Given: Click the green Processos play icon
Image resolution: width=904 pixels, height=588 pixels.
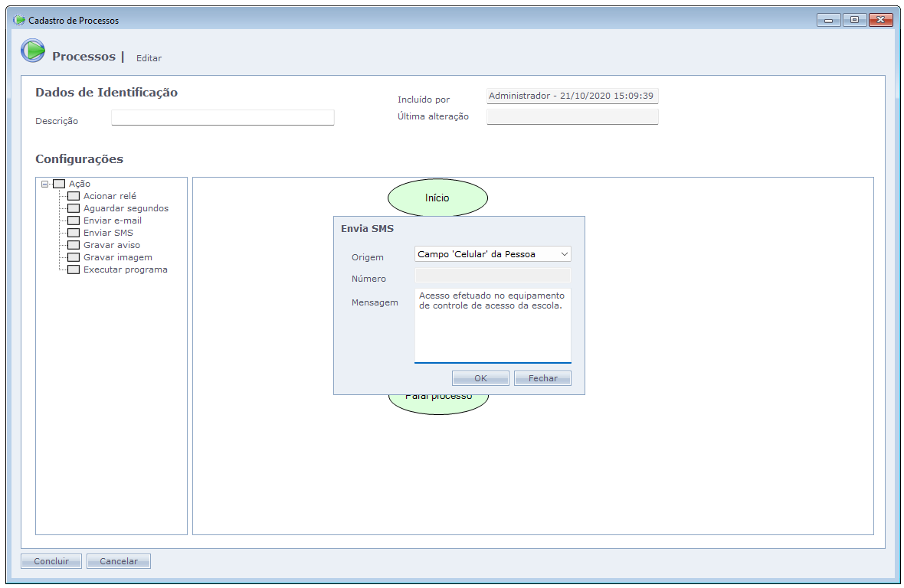Looking at the screenshot, I should pos(33,51).
